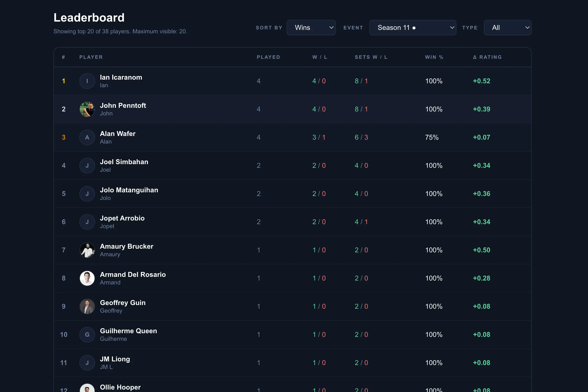588x392 pixels.
Task: Click JM Liong's initial avatar
Action: coord(87,363)
